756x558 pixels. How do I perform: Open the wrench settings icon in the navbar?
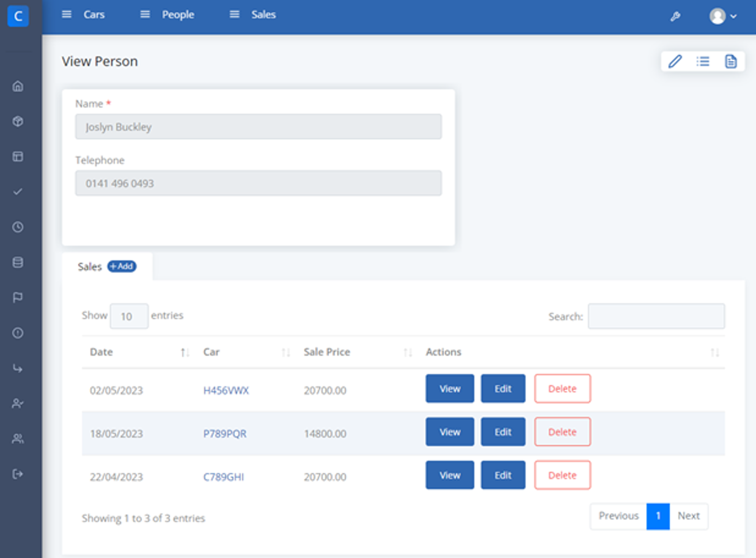pos(675,17)
